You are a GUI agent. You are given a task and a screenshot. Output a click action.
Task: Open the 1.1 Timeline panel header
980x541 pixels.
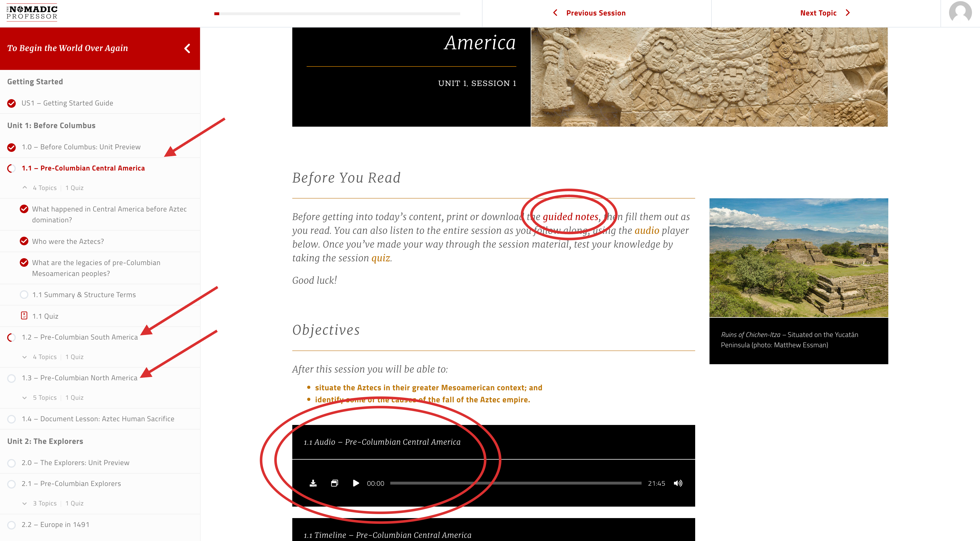tap(493, 530)
